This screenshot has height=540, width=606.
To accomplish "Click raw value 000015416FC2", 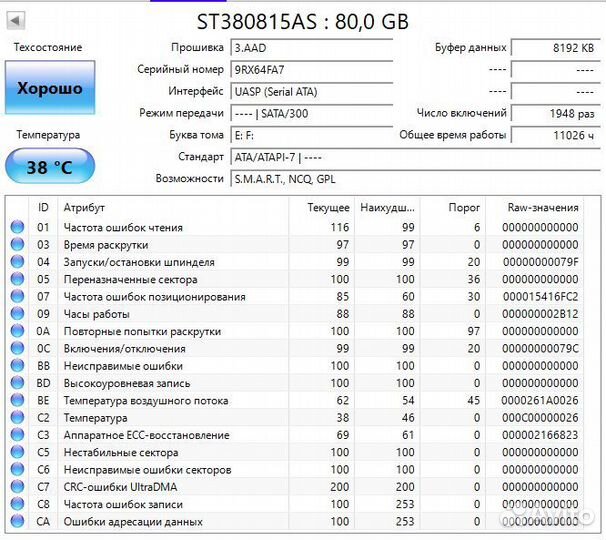I will coord(540,296).
